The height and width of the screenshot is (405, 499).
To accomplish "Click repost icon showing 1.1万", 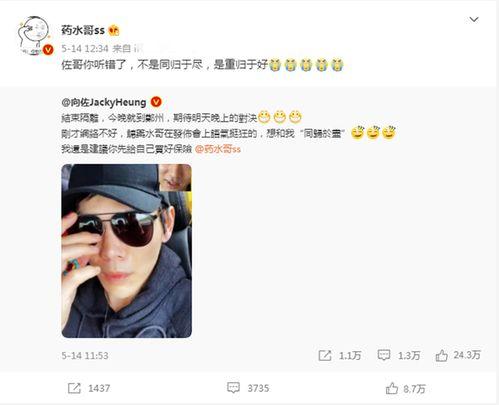I will coord(325,356).
